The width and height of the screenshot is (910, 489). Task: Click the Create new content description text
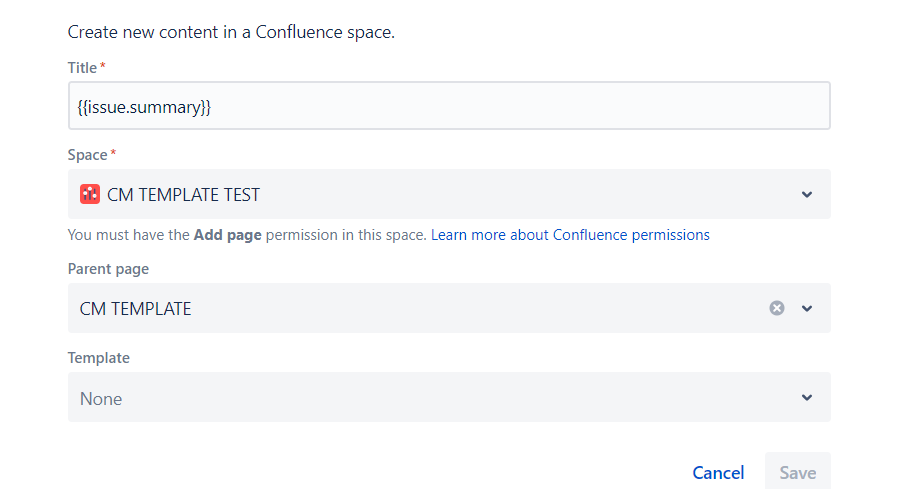231,32
